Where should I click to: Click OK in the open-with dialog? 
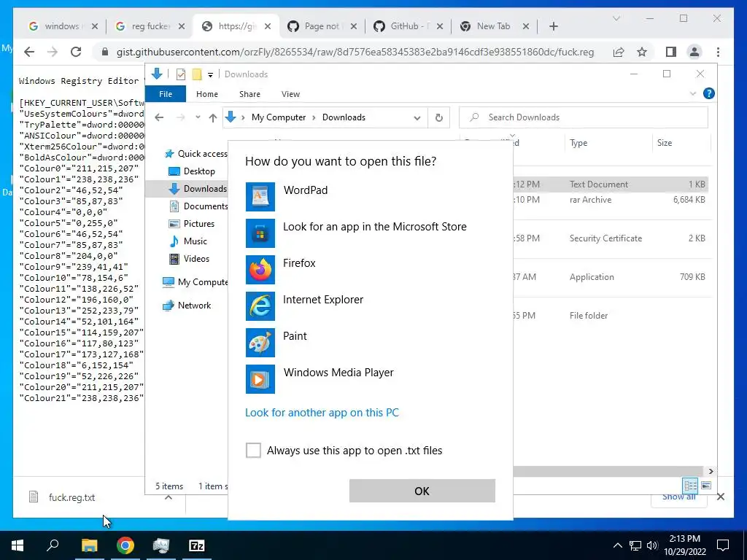point(422,491)
